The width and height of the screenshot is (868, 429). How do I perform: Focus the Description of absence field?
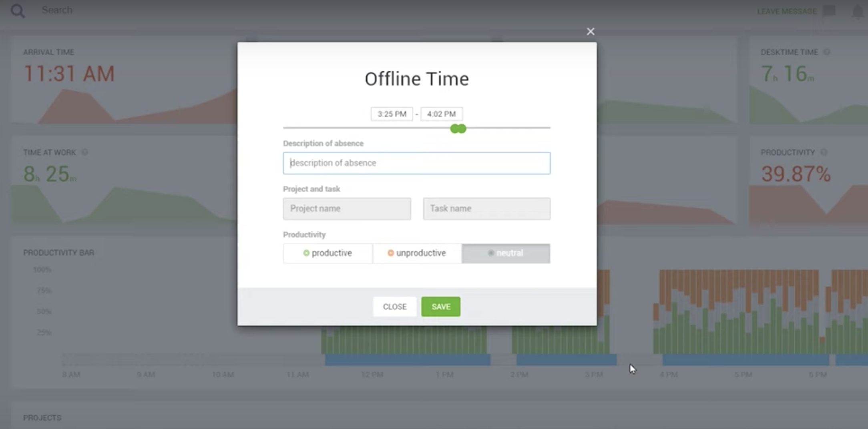pyautogui.click(x=417, y=163)
